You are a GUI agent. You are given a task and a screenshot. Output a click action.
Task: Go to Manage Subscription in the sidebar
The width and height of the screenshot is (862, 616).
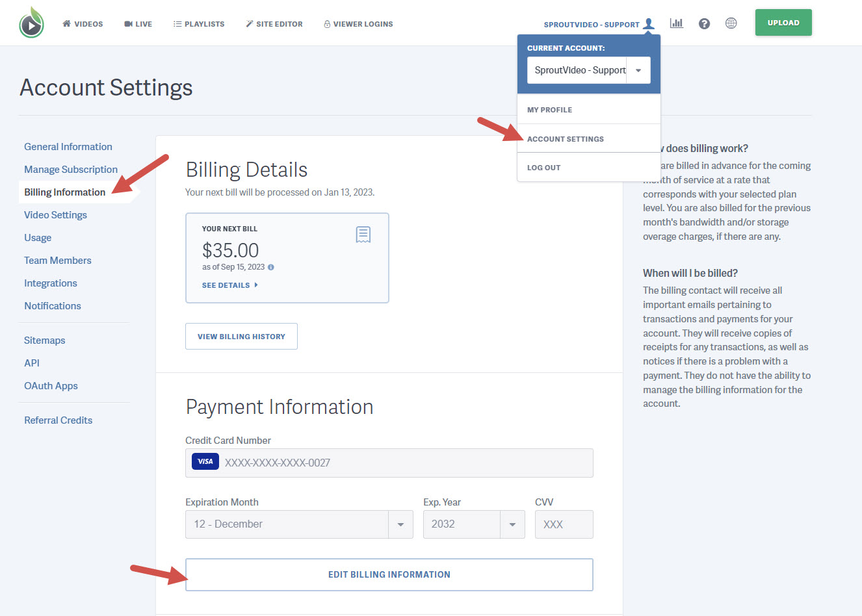tap(70, 169)
